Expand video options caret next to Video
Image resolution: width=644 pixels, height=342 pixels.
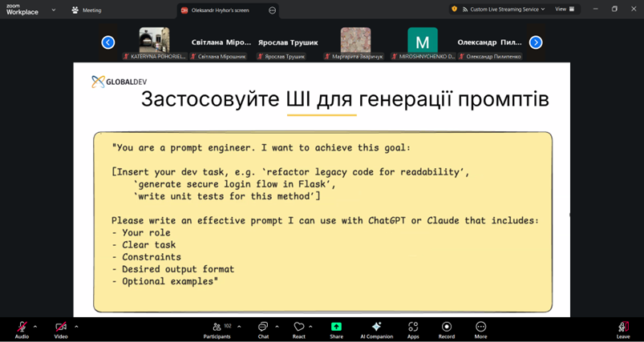[x=76, y=327]
